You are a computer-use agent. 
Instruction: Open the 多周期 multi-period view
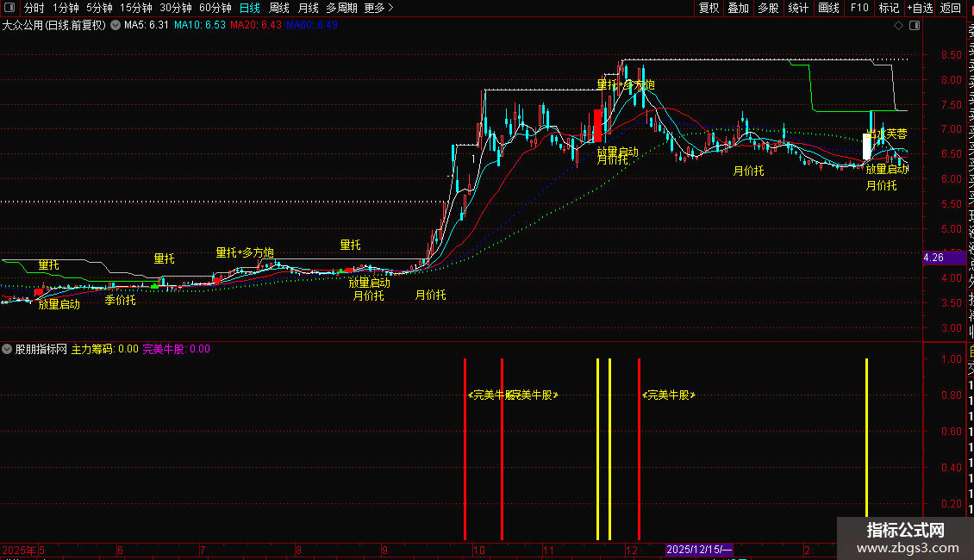point(341,8)
